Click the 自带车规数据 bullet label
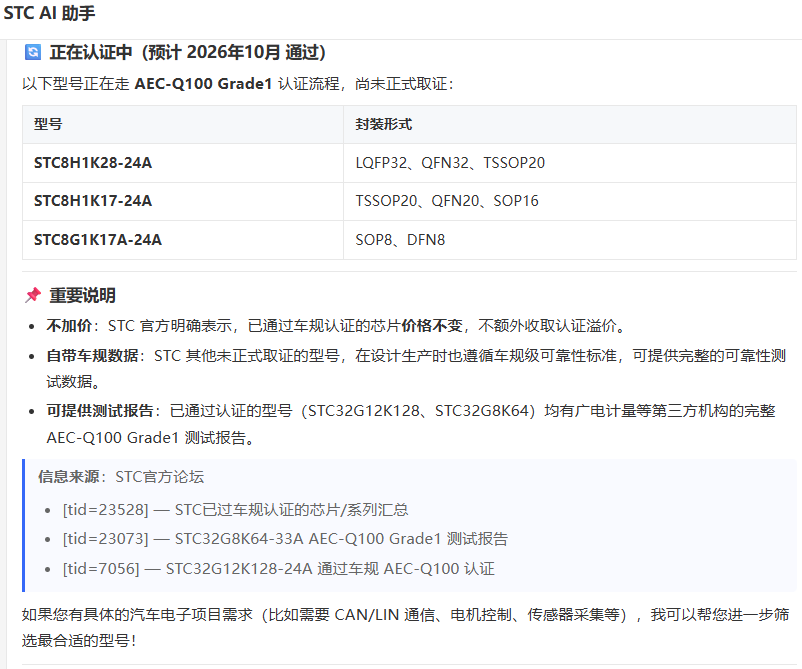The width and height of the screenshot is (802, 669). click(x=92, y=355)
